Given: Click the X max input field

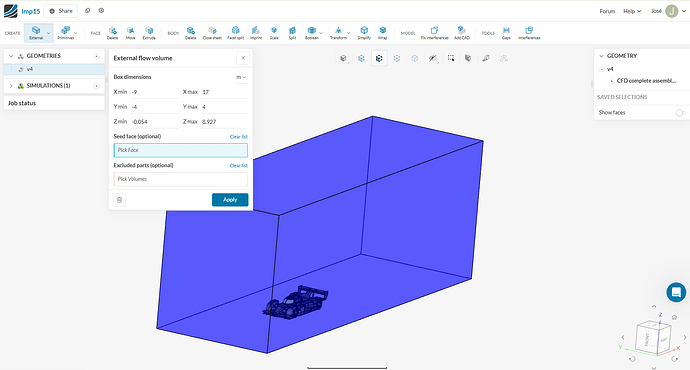Looking at the screenshot, I should [224, 92].
